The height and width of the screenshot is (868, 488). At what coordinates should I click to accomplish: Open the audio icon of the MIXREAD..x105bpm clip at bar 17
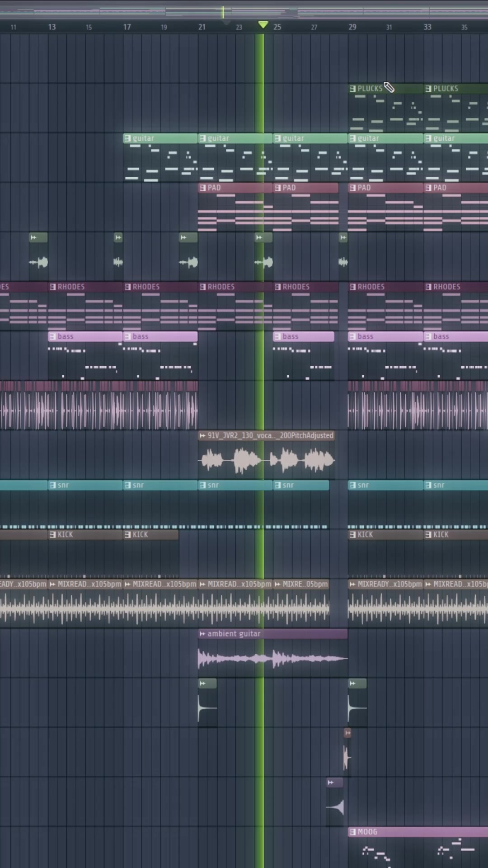(x=127, y=584)
